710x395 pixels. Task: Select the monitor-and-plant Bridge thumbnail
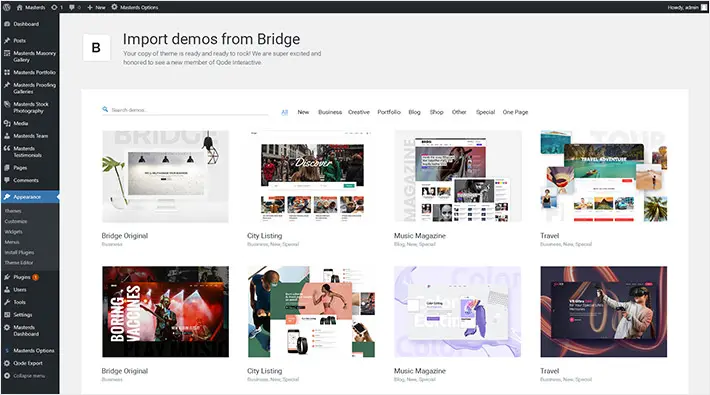(165, 176)
